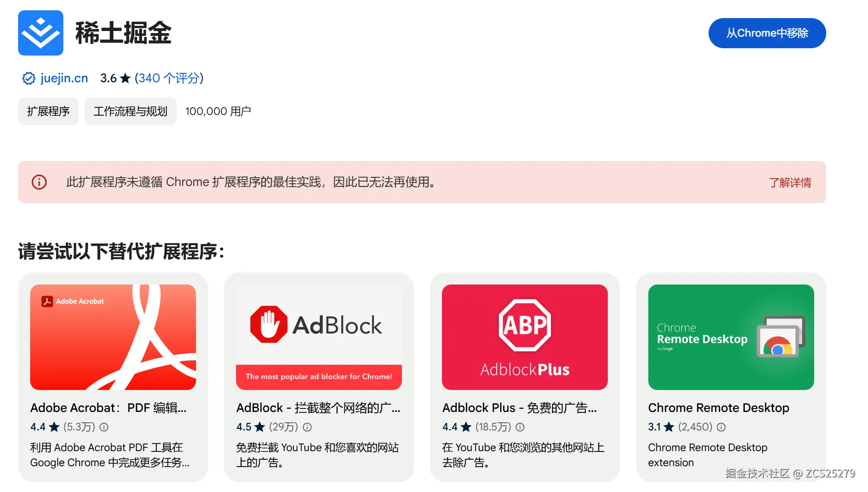
Task: Click the warning info icon in red banner
Action: tap(39, 182)
